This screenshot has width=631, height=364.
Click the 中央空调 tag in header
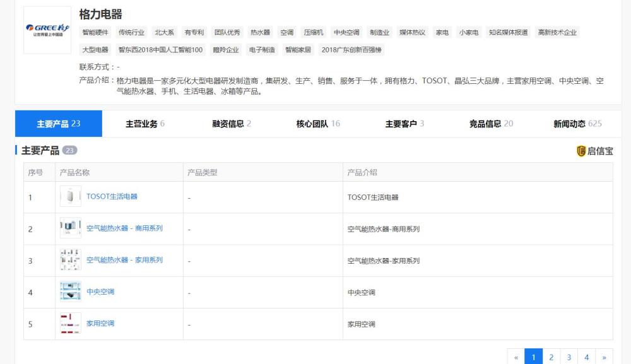(346, 33)
